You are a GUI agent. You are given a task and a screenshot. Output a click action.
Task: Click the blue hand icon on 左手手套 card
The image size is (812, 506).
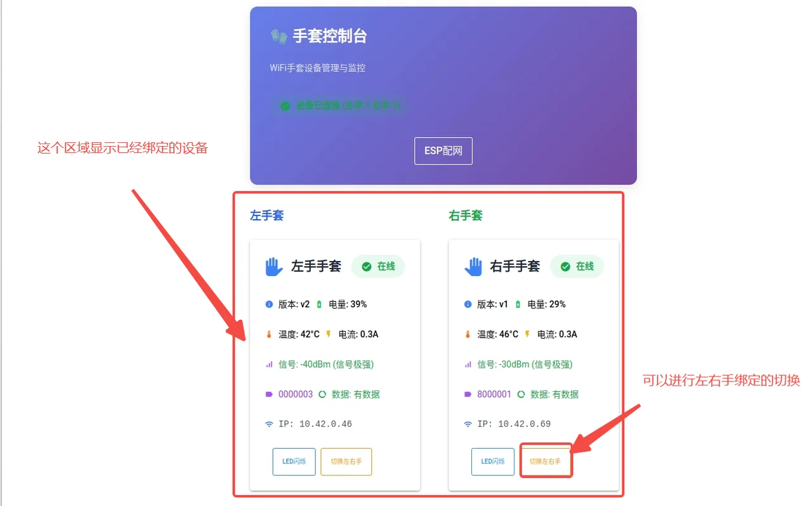[x=273, y=267]
